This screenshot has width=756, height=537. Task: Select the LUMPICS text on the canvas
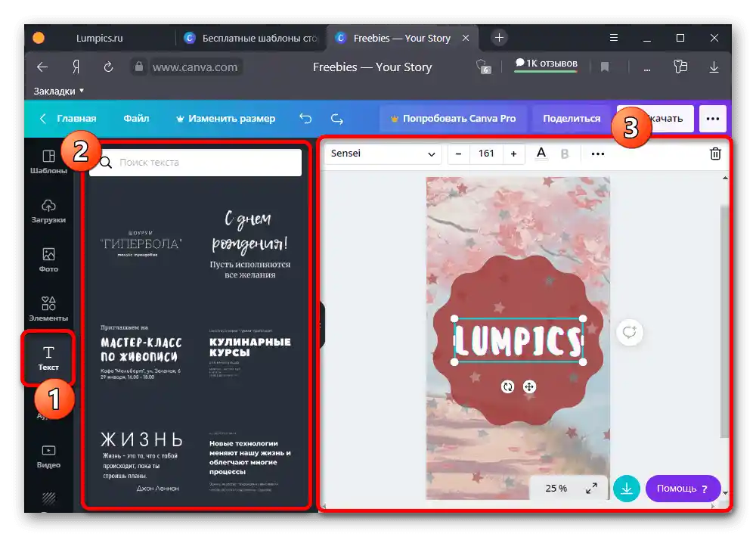tap(519, 340)
